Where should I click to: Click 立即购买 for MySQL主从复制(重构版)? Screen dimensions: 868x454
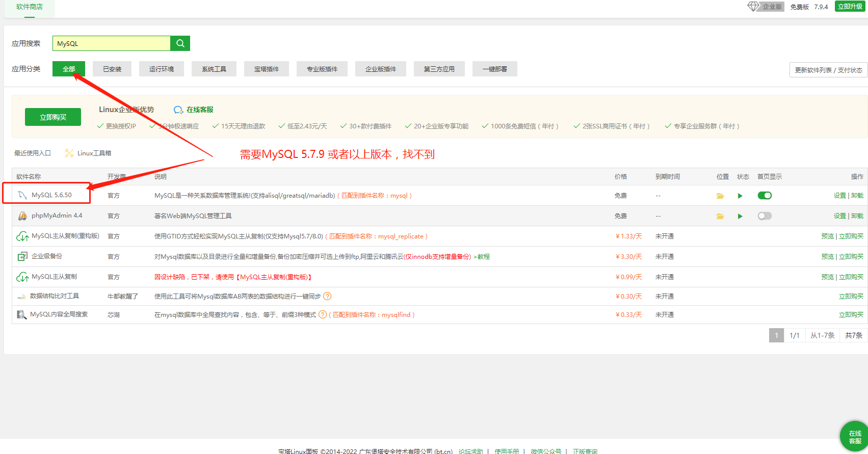tap(851, 236)
